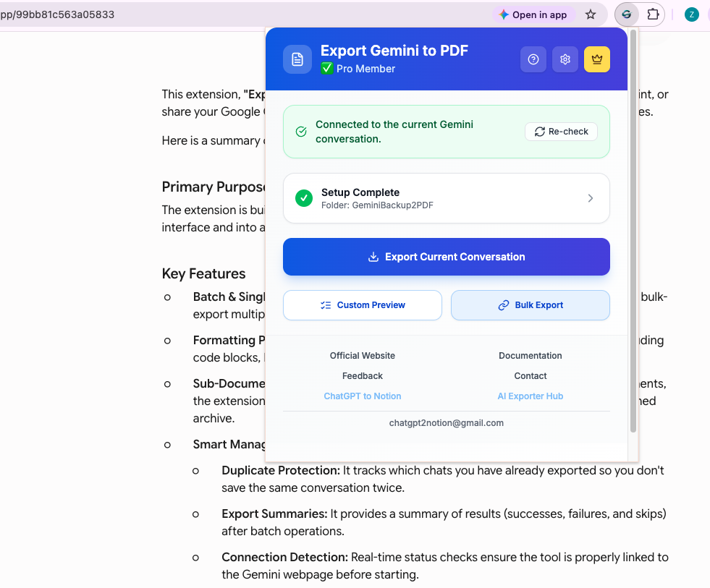Open Custom Preview

coord(363,305)
